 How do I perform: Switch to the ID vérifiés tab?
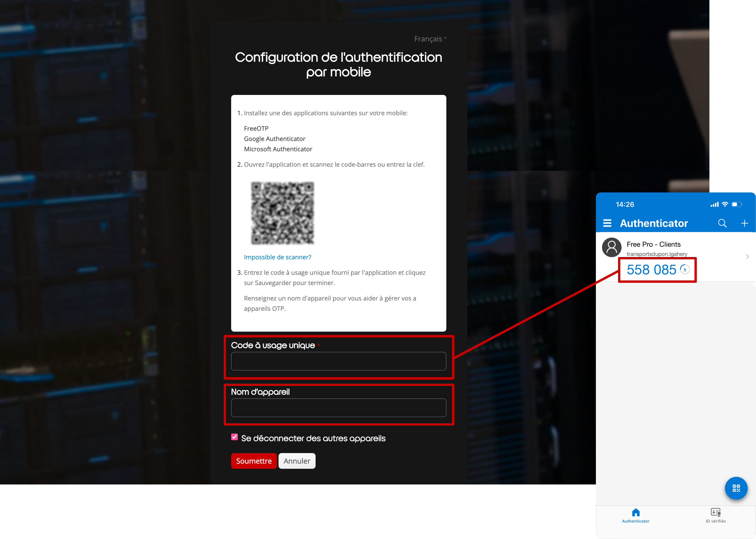(716, 515)
